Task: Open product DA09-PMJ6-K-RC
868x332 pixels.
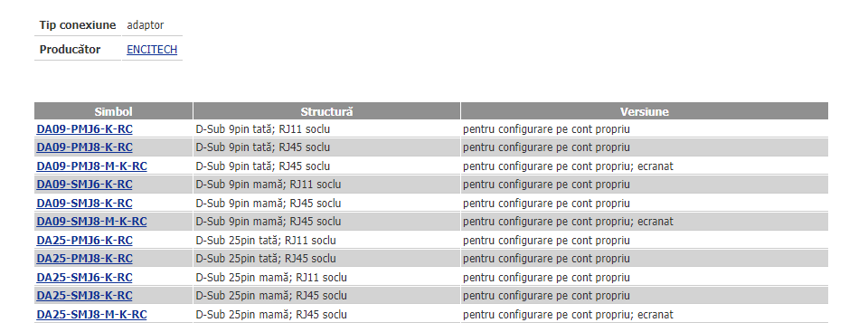Action: (85, 129)
